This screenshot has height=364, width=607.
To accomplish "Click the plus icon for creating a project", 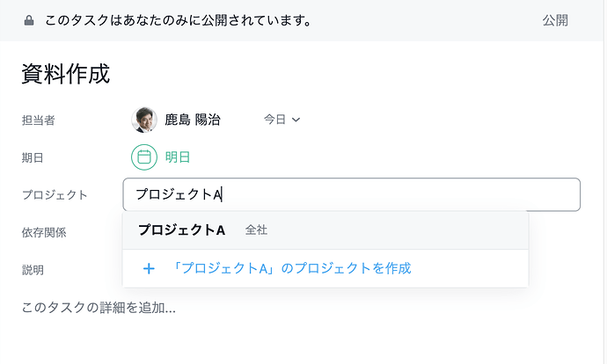I will point(149,268).
